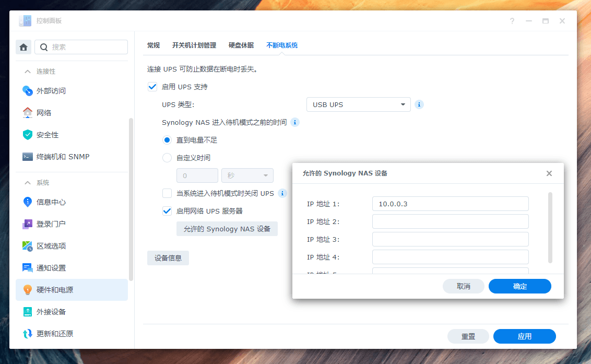Select the 自定义时间 radio button
This screenshot has height=364, width=591.
click(x=167, y=158)
